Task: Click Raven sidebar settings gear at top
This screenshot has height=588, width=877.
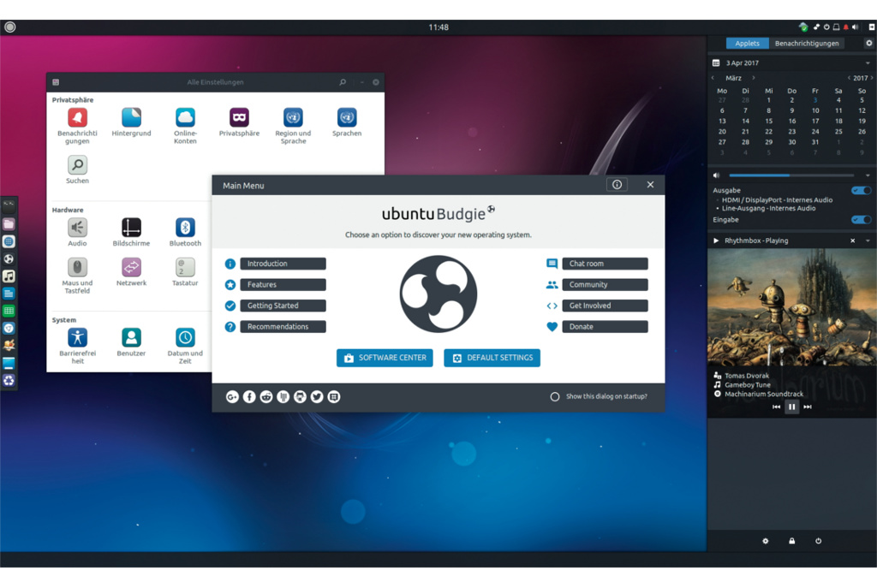Action: point(868,43)
